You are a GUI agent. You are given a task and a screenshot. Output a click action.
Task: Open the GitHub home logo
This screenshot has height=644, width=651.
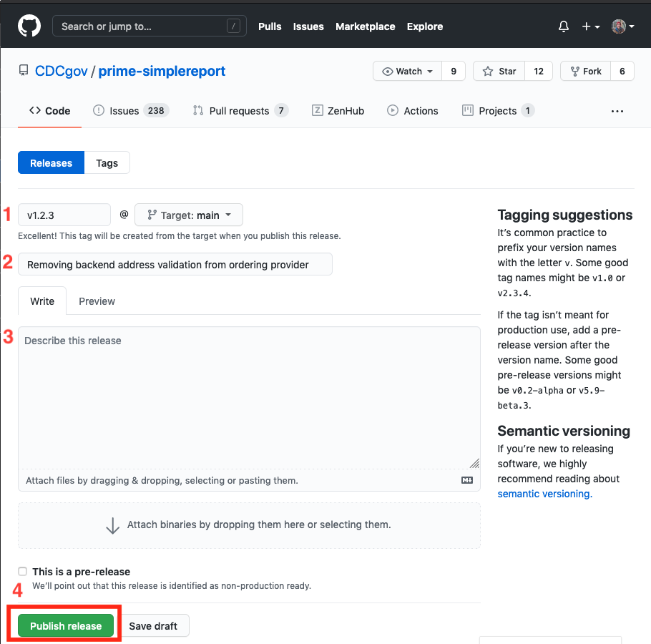pos(29,26)
